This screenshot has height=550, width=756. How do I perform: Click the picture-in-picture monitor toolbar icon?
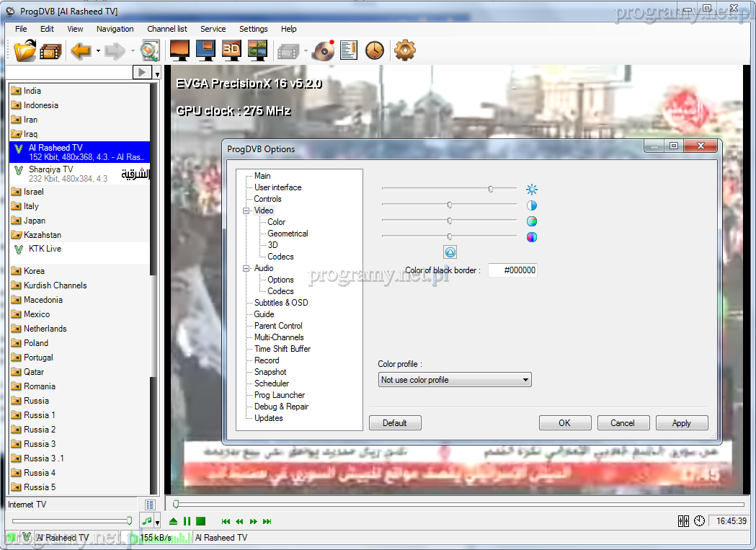205,50
